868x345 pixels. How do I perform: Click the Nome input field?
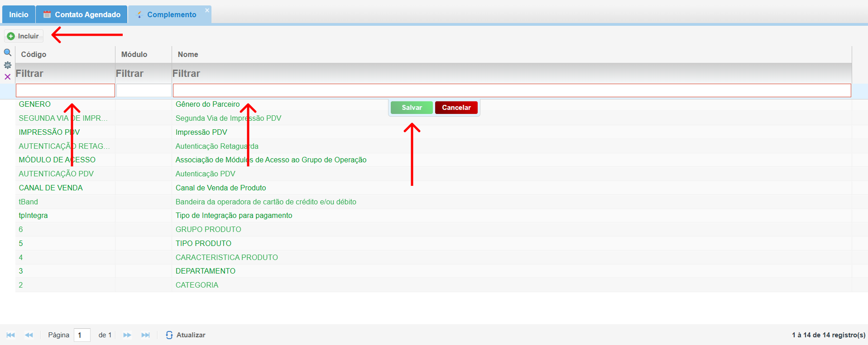pyautogui.click(x=512, y=90)
